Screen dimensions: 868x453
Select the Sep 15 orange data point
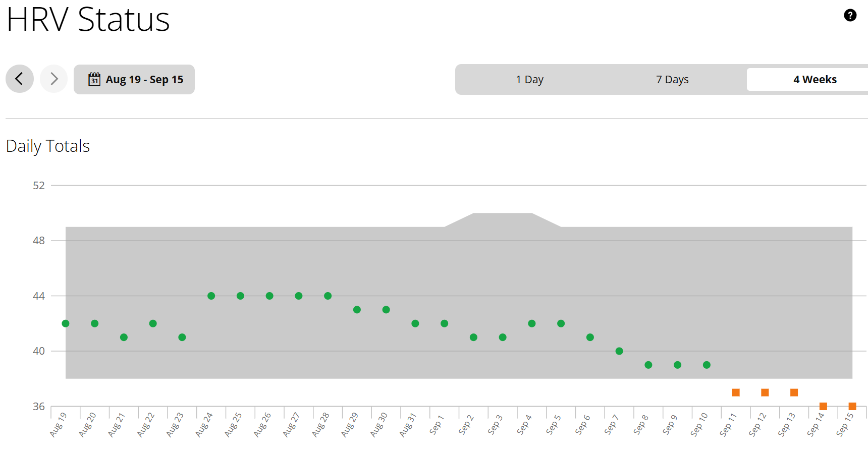[852, 406]
